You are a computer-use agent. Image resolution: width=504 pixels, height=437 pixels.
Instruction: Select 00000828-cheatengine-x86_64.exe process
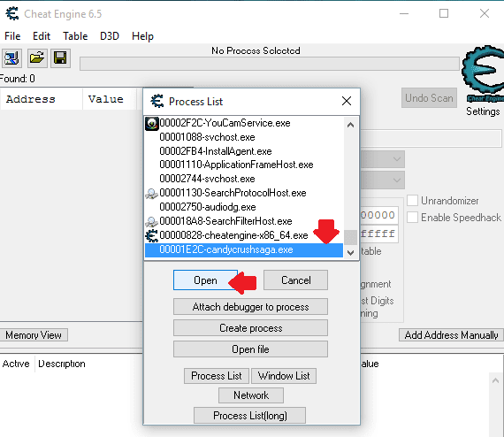244,235
